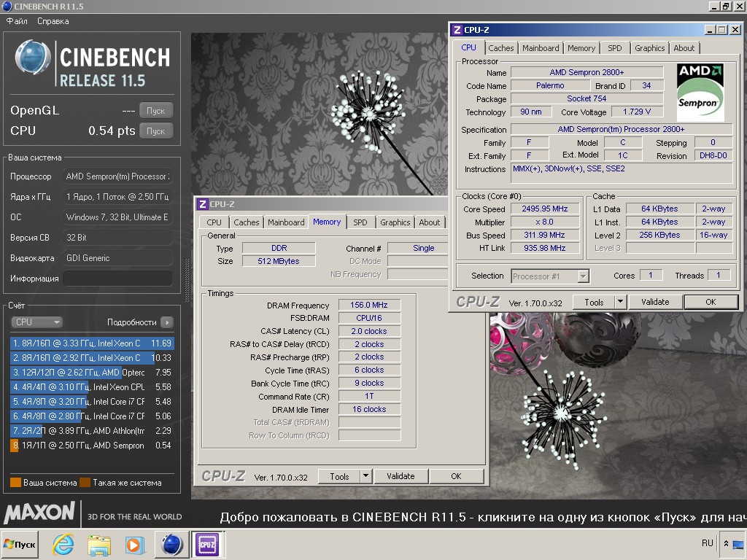Screen dimensions: 747x560
Task: Click the Пуск start button
Action: (x=20, y=544)
